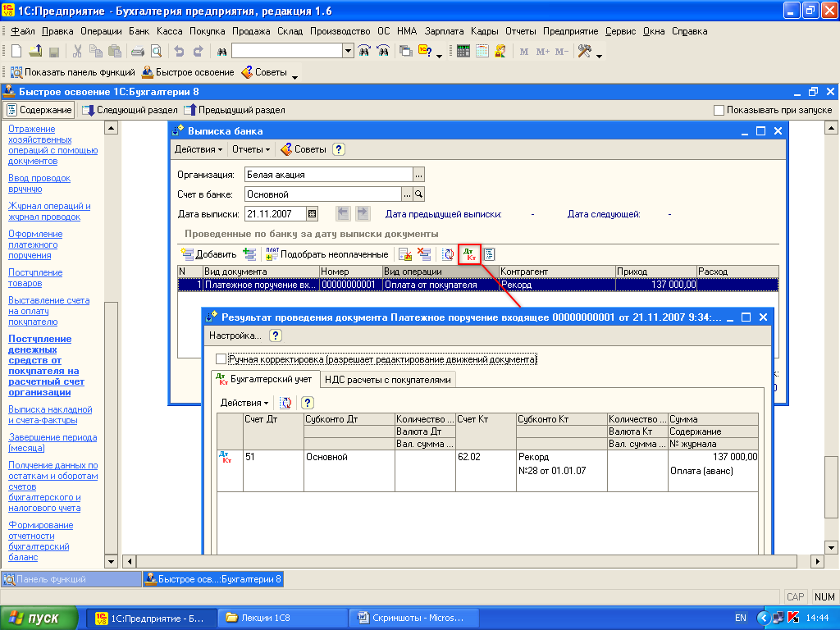
Task: Open the Поступление товаров link
Action: coord(34,277)
